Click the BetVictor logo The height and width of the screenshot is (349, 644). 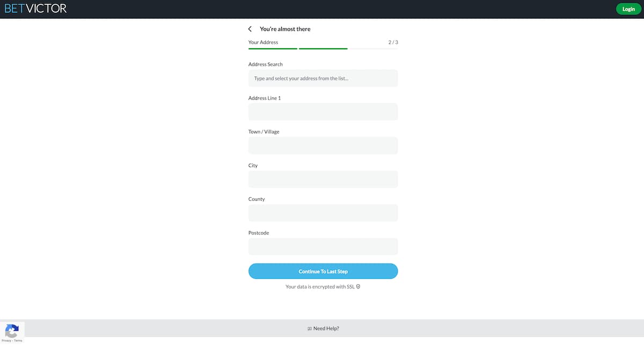point(35,9)
